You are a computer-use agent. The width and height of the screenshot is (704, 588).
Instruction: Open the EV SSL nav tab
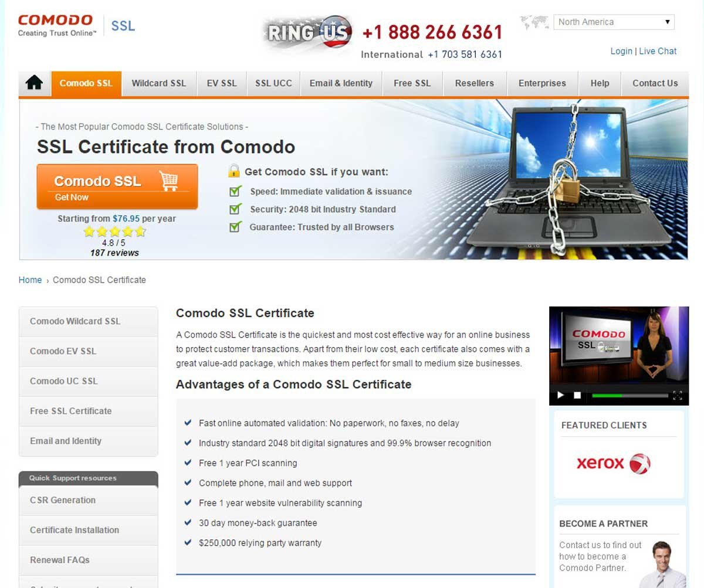(x=222, y=83)
